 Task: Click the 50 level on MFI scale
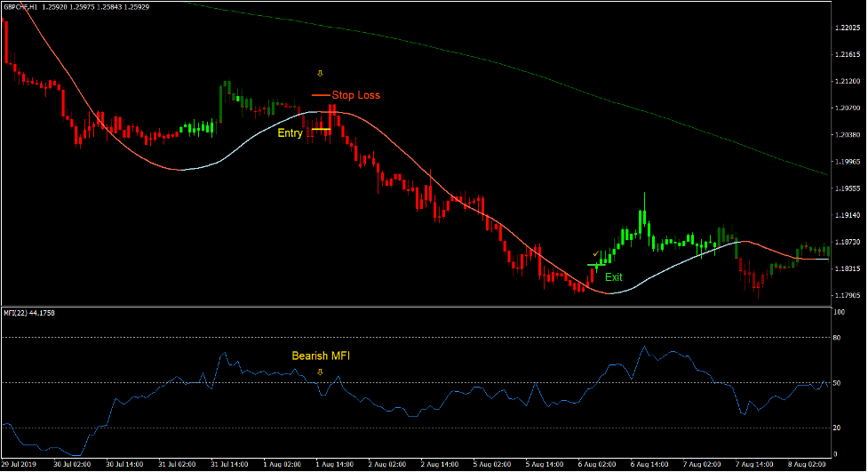click(838, 383)
